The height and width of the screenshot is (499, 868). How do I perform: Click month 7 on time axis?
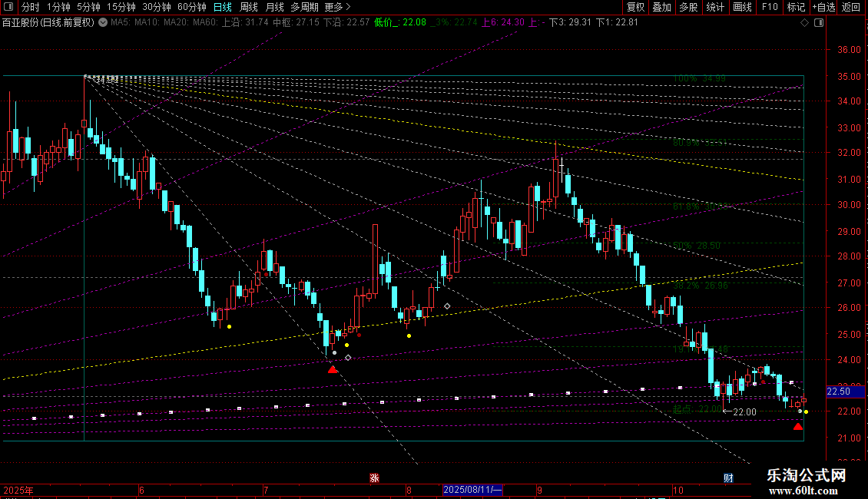(x=266, y=490)
